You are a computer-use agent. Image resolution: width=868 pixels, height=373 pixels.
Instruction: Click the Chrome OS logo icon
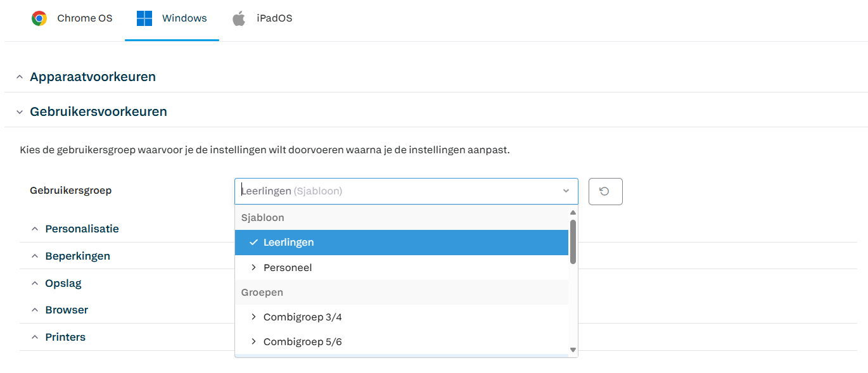coord(39,18)
